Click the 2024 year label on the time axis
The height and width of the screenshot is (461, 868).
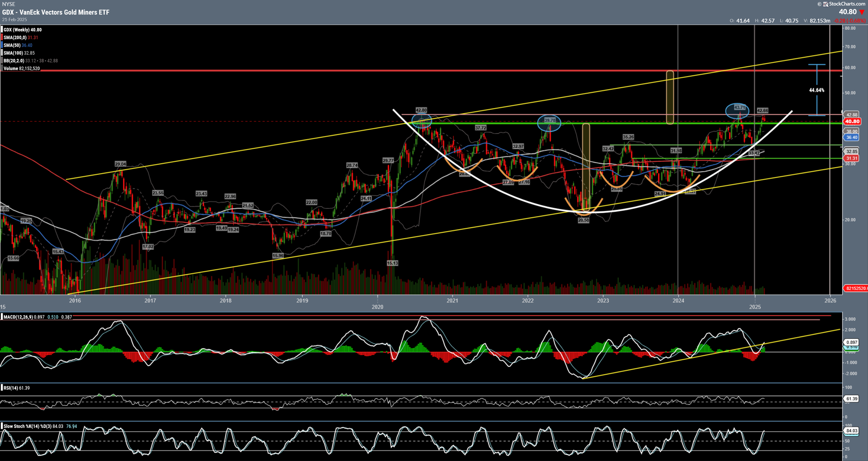[x=678, y=301]
